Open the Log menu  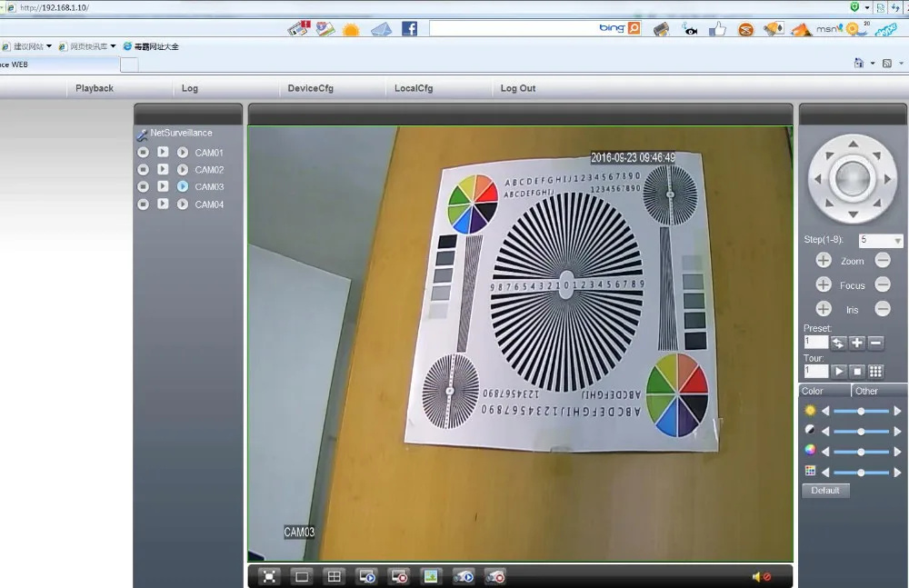[x=190, y=88]
